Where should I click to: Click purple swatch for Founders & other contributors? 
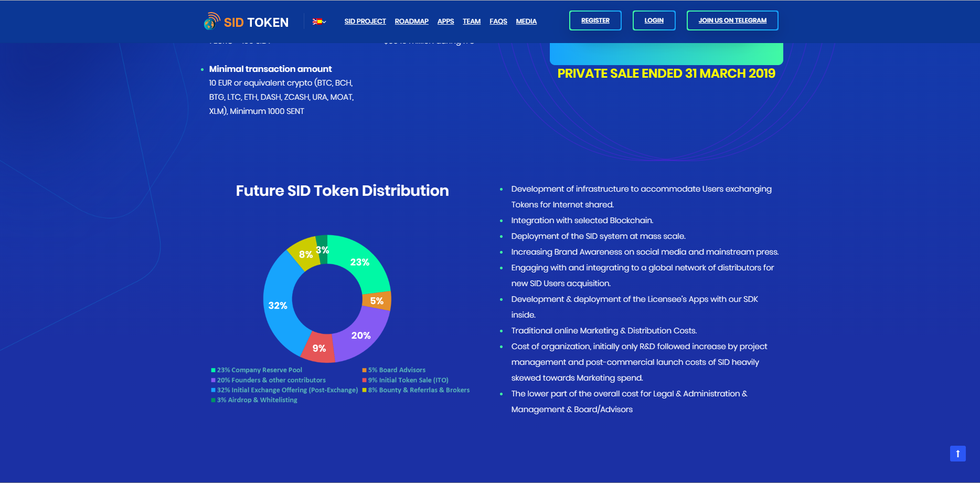214,380
